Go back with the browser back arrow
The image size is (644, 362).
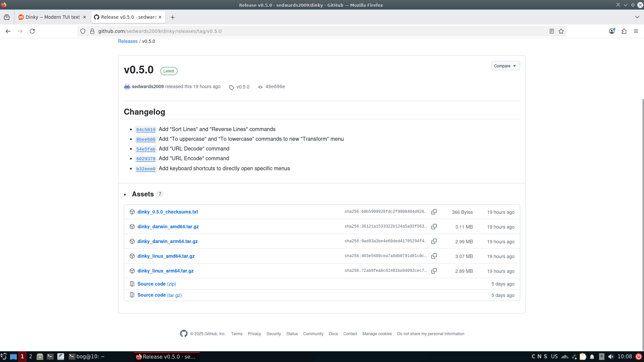click(x=8, y=31)
